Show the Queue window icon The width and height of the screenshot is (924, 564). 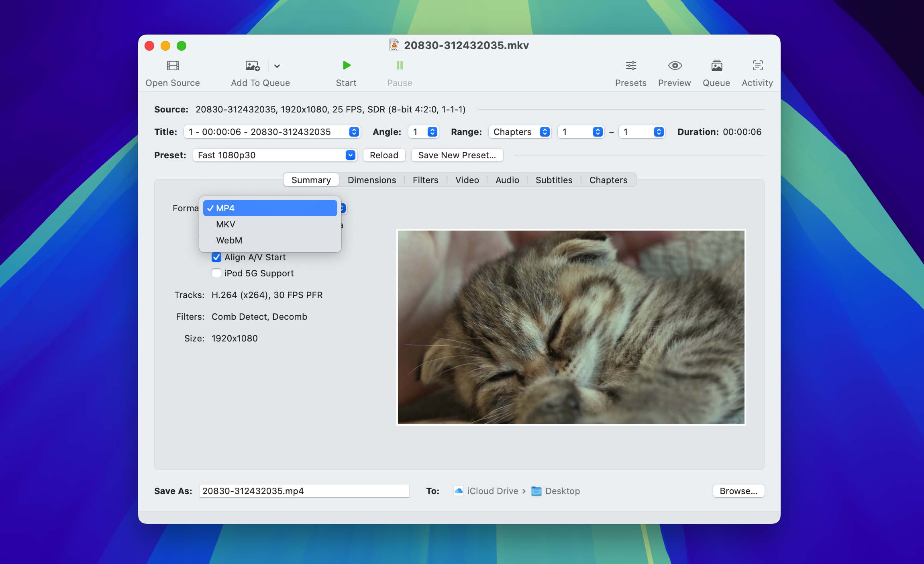click(716, 65)
